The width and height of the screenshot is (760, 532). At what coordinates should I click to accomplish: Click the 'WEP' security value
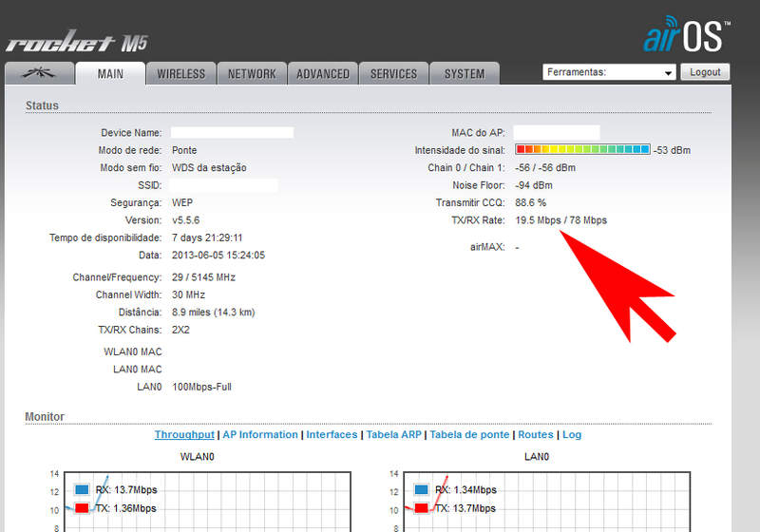tap(182, 202)
